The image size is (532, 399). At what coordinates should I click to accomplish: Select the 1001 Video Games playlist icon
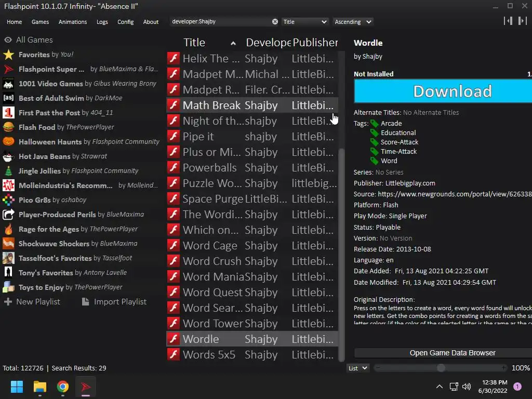point(8,84)
